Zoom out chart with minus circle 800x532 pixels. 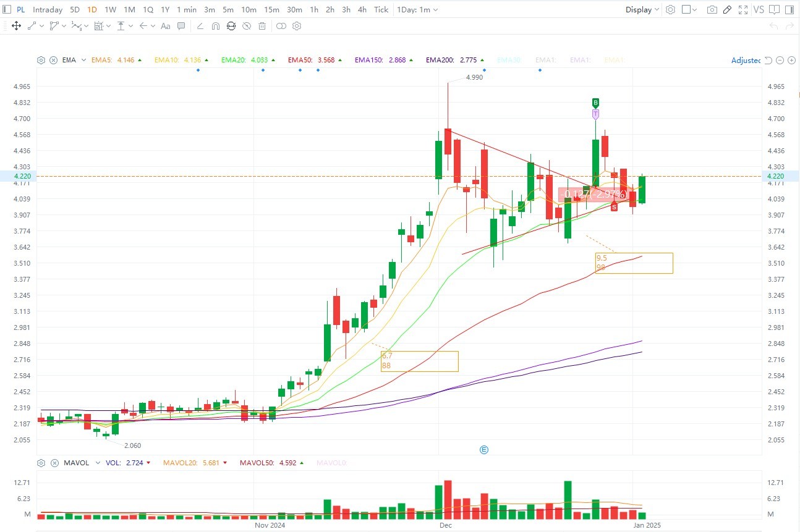pyautogui.click(x=780, y=60)
